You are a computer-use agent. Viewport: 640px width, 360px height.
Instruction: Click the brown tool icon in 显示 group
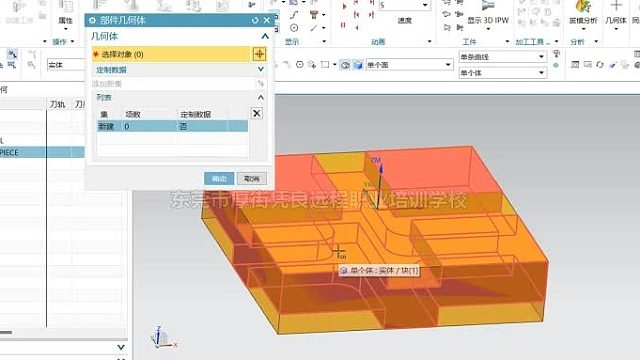[313, 15]
